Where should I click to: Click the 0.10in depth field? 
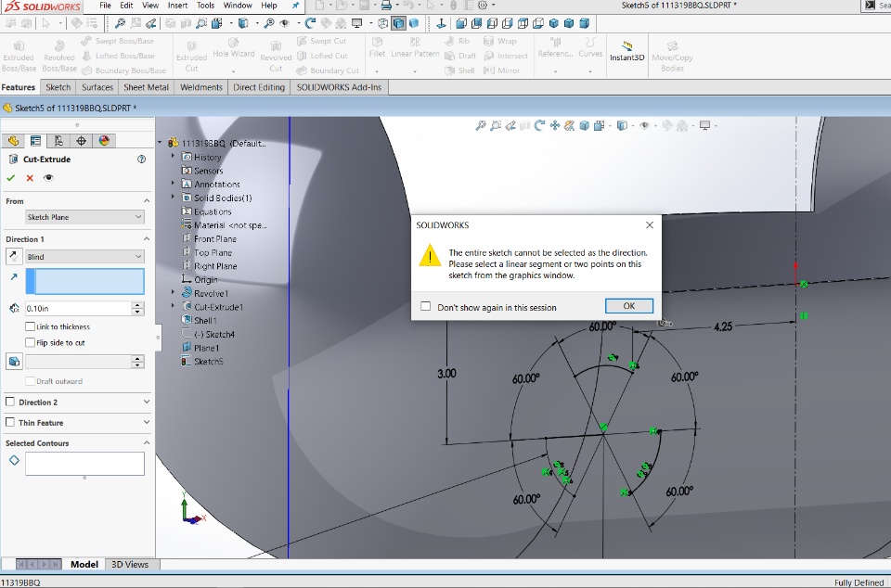tap(78, 308)
